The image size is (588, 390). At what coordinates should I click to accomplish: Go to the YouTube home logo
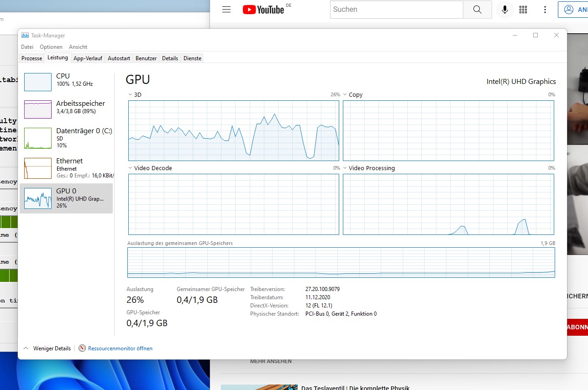[263, 10]
